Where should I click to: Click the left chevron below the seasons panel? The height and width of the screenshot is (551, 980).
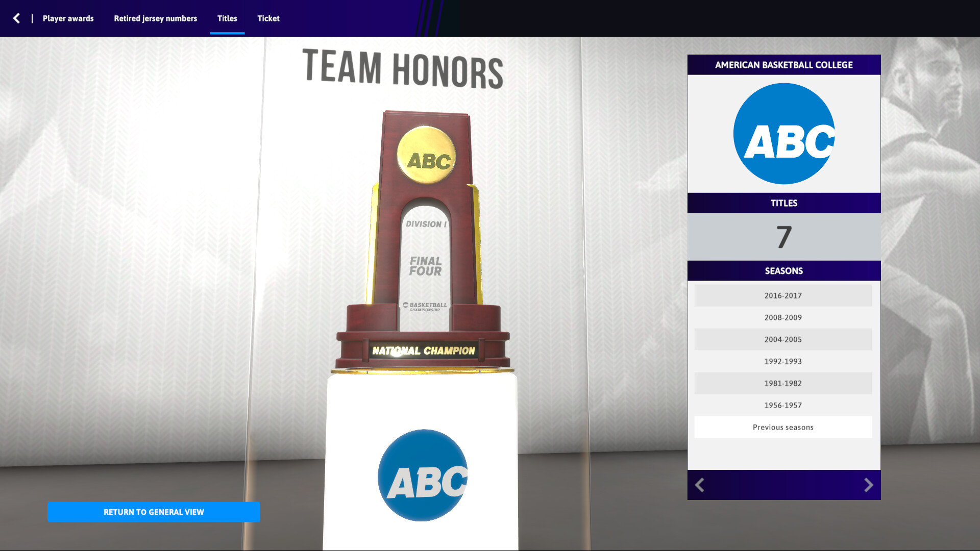700,485
